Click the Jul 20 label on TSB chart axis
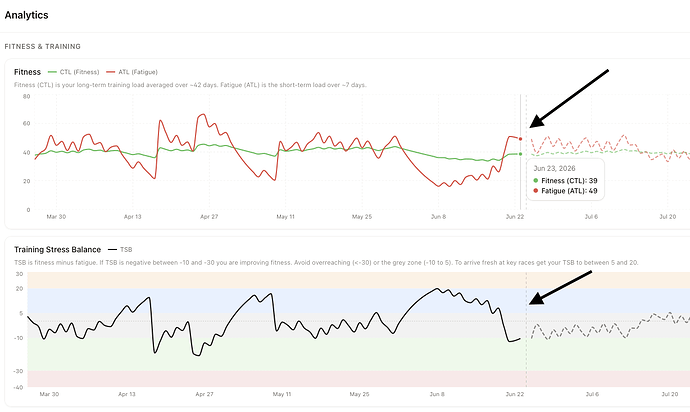Screen dimensions: 690x412 [x=670, y=394]
